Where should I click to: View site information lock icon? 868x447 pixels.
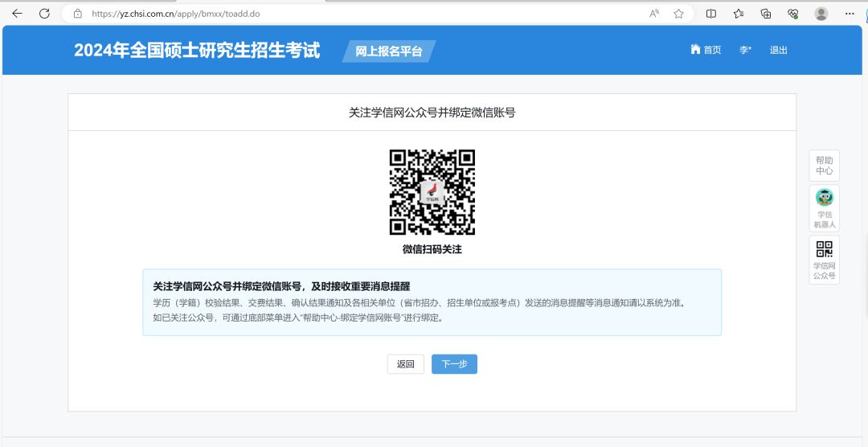pos(78,14)
